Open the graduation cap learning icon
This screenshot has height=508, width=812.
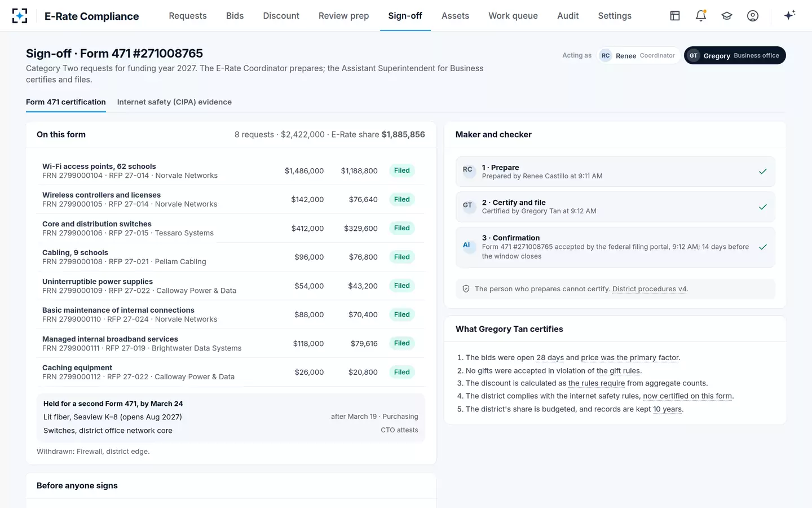(x=727, y=16)
